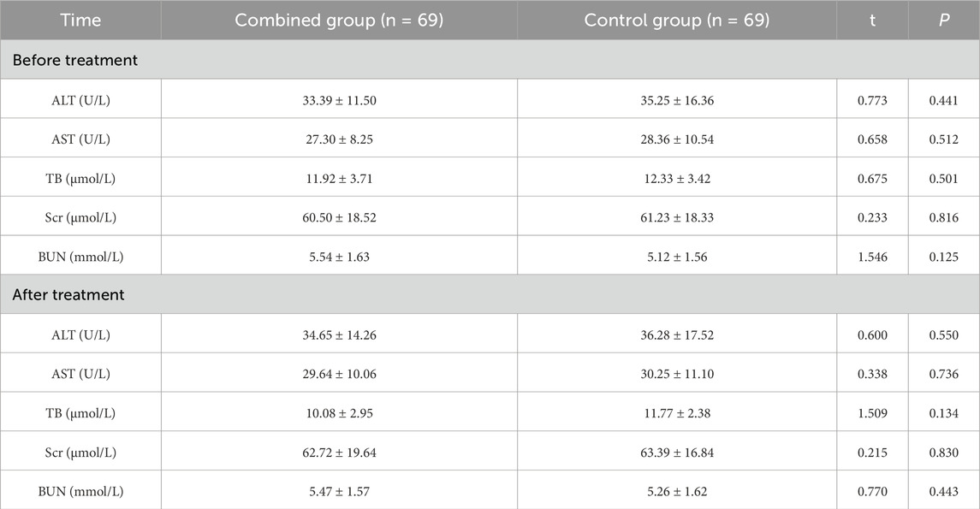The width and height of the screenshot is (980, 509).
Task: Click the combined value 34.65 ± 14.26
Action: (340, 334)
